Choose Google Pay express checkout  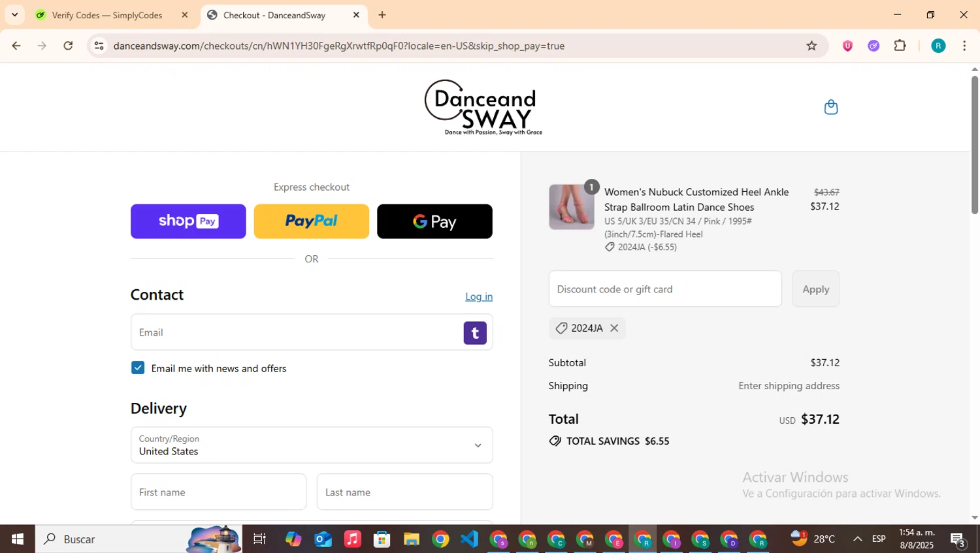click(x=434, y=221)
